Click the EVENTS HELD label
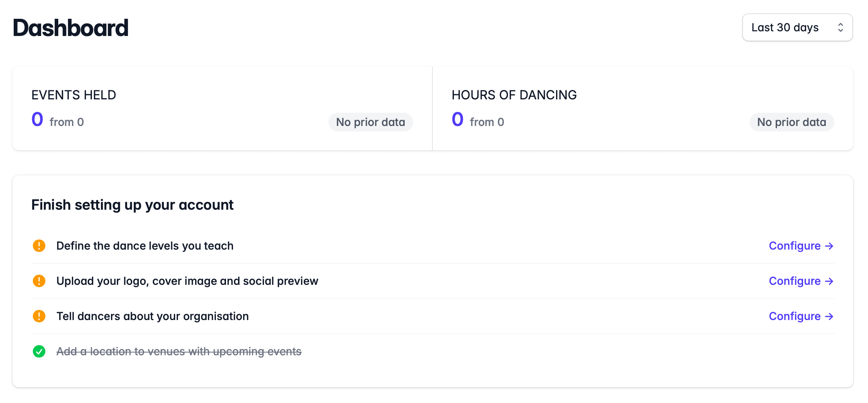Screen dimensions: 868x403 click(x=74, y=95)
